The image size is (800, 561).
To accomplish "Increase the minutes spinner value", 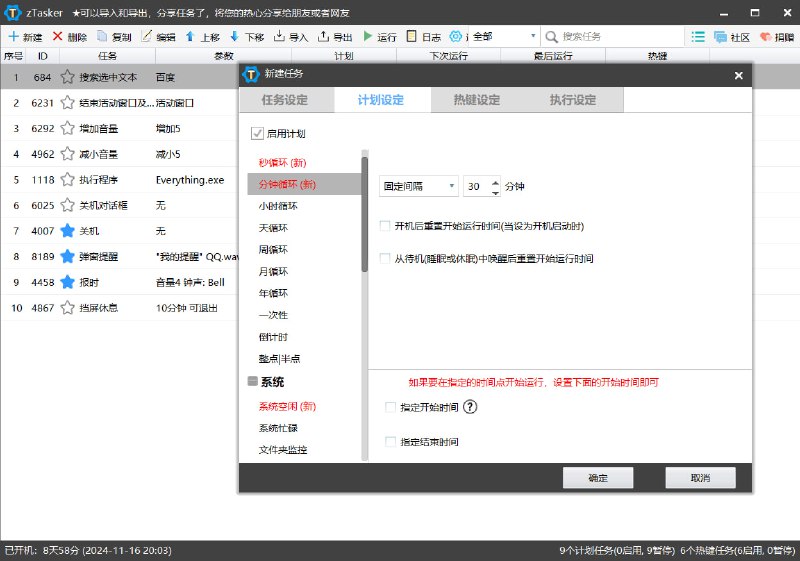I will tap(495, 182).
